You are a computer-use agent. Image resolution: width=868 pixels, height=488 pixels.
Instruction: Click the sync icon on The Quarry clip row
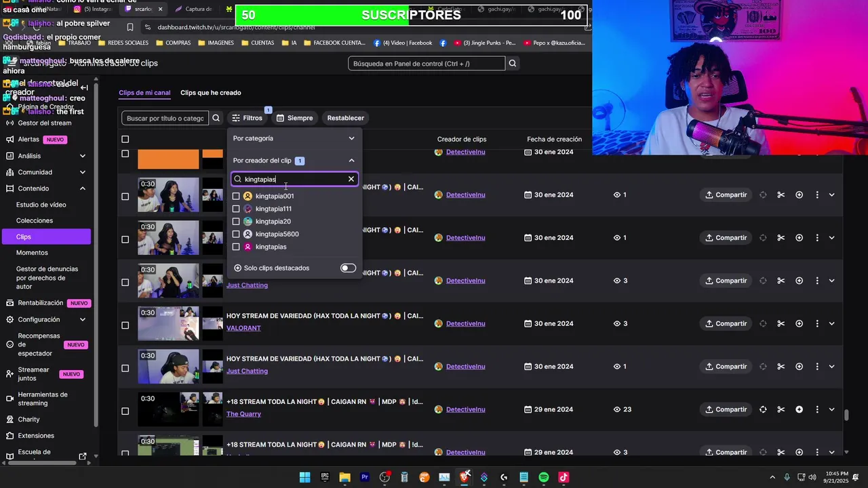click(x=763, y=409)
